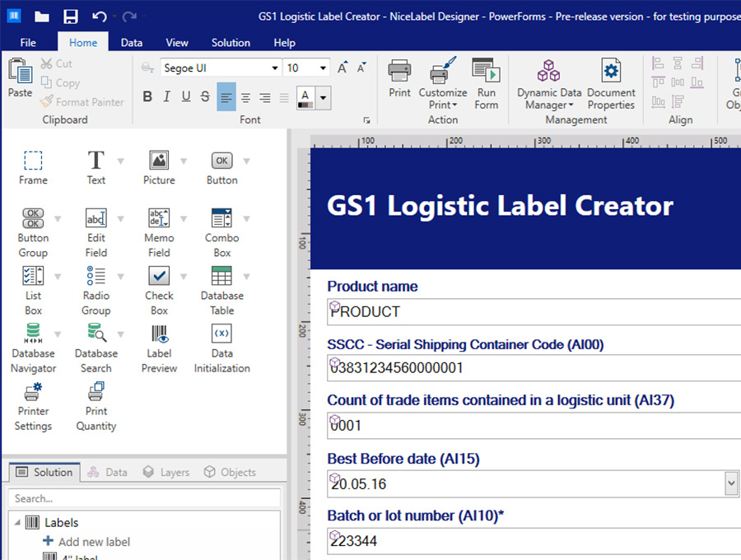Screen dimensions: 741x560
Task: Decrease font size with shrink icon
Action: tap(361, 68)
